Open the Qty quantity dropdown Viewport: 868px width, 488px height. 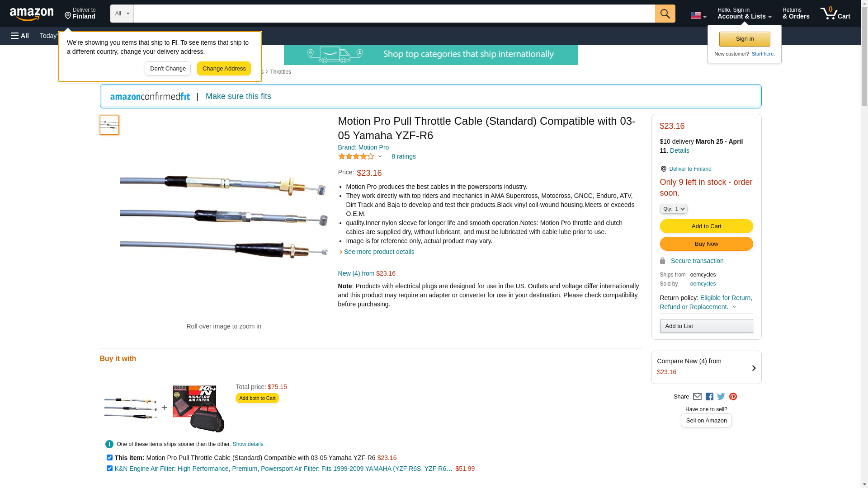(x=674, y=209)
